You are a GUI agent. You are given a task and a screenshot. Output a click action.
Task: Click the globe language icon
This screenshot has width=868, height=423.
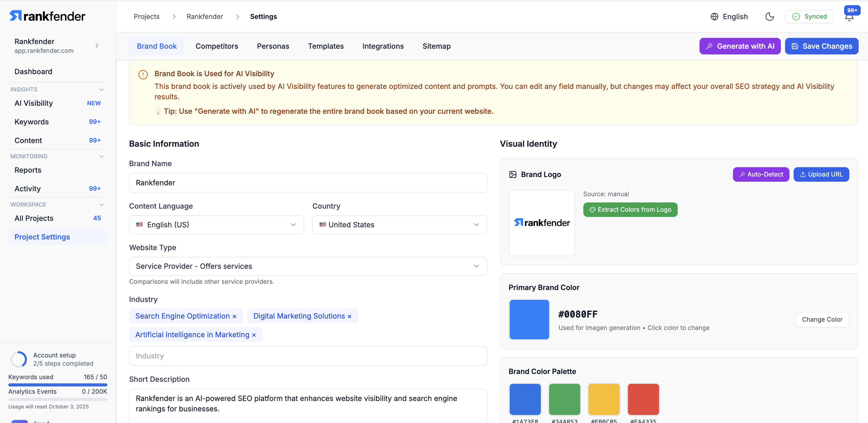[714, 17]
